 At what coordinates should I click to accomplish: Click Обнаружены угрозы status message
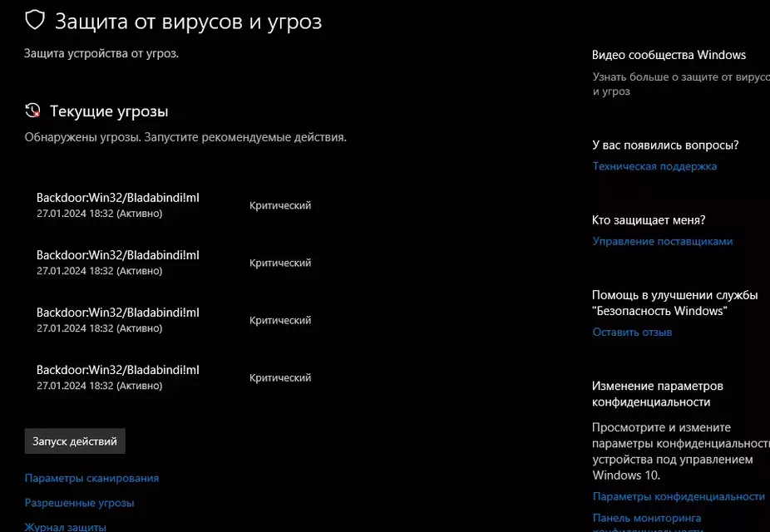pyautogui.click(x=185, y=137)
